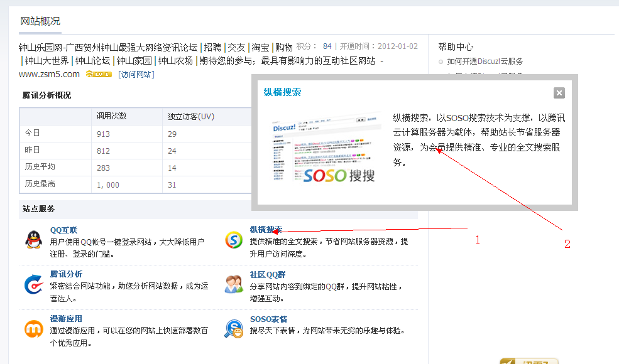Click the SOSO emoticon icon
Image resolution: width=619 pixels, height=364 pixels.
point(234,328)
